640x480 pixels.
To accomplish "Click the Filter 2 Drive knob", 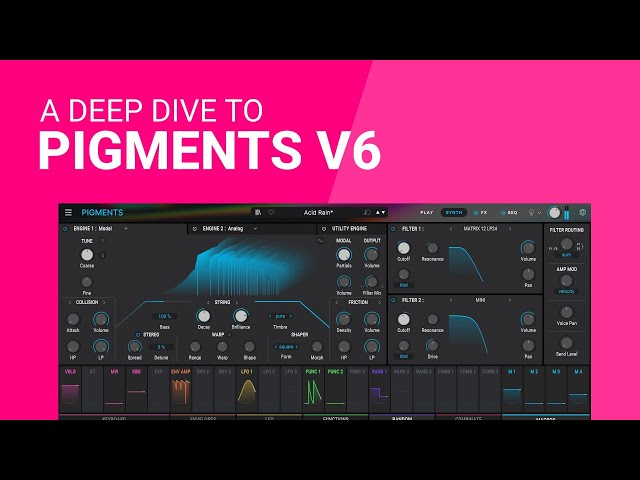I will coord(432,346).
